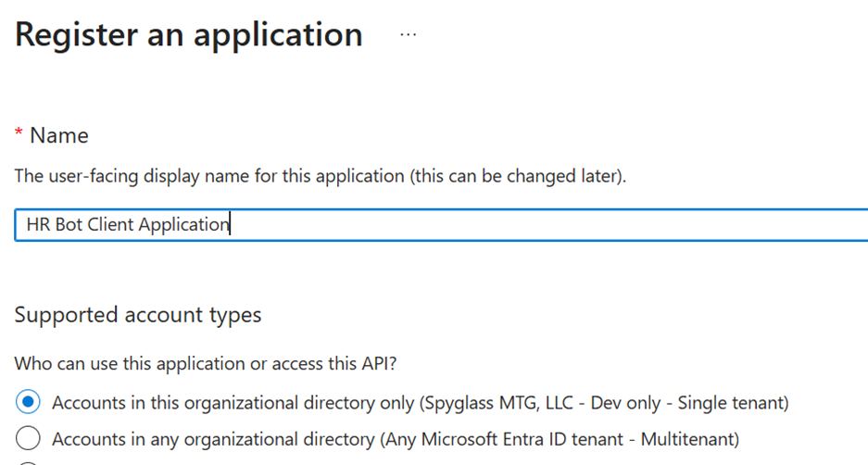Click the 'Register an application' heading

[189, 35]
